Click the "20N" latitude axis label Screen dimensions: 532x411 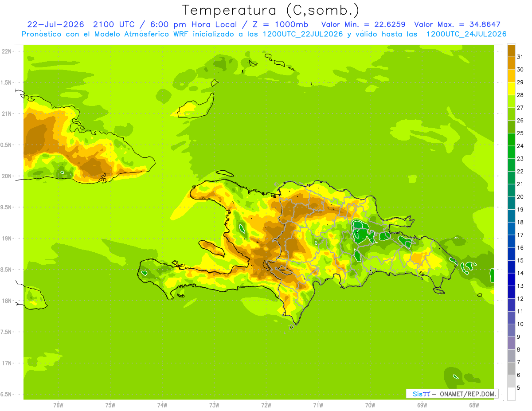tap(7, 176)
